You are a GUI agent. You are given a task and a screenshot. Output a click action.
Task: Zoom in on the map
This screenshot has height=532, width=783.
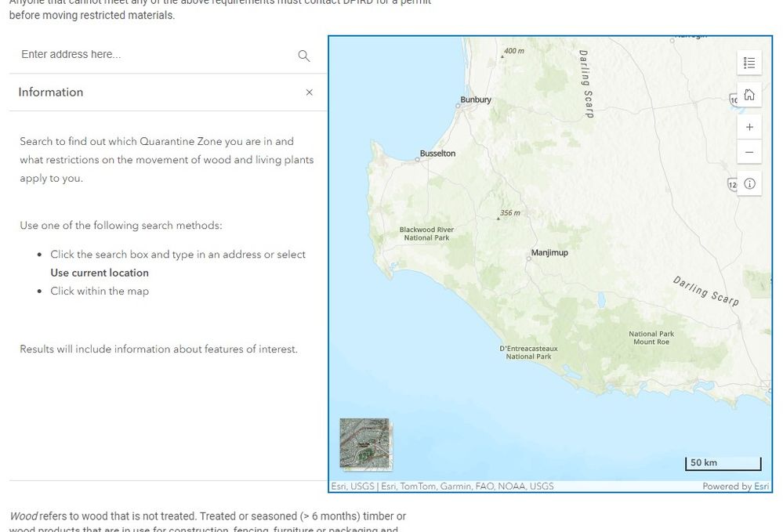749,127
